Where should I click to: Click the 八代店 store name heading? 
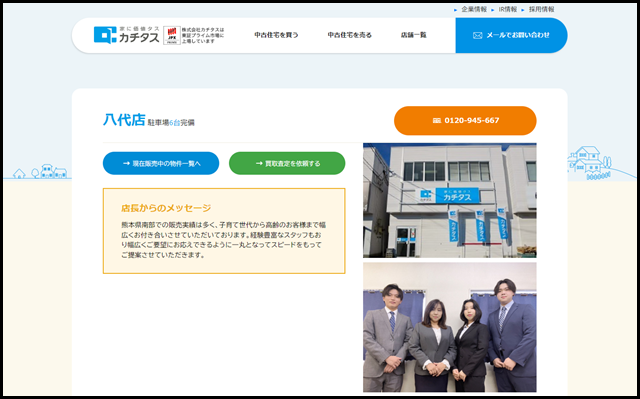(x=124, y=120)
